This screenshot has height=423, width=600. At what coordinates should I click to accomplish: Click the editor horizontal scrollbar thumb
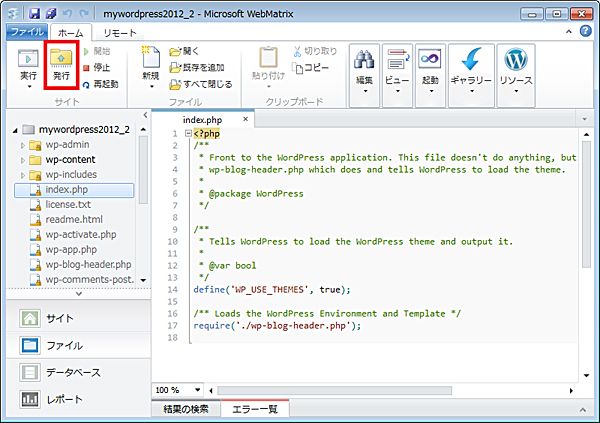[x=334, y=390]
